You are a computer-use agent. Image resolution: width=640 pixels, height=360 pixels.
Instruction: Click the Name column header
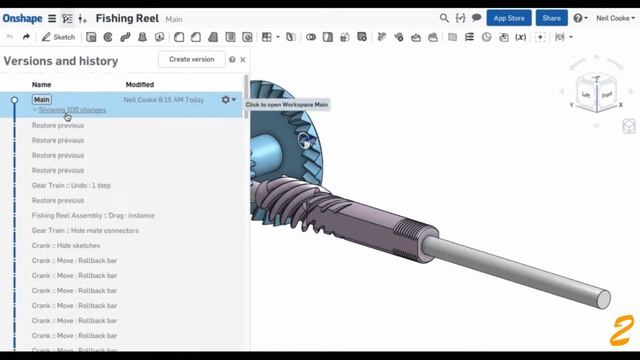[x=41, y=84]
